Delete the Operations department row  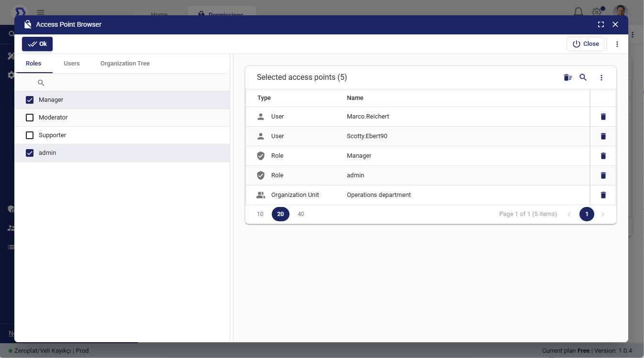coord(603,195)
